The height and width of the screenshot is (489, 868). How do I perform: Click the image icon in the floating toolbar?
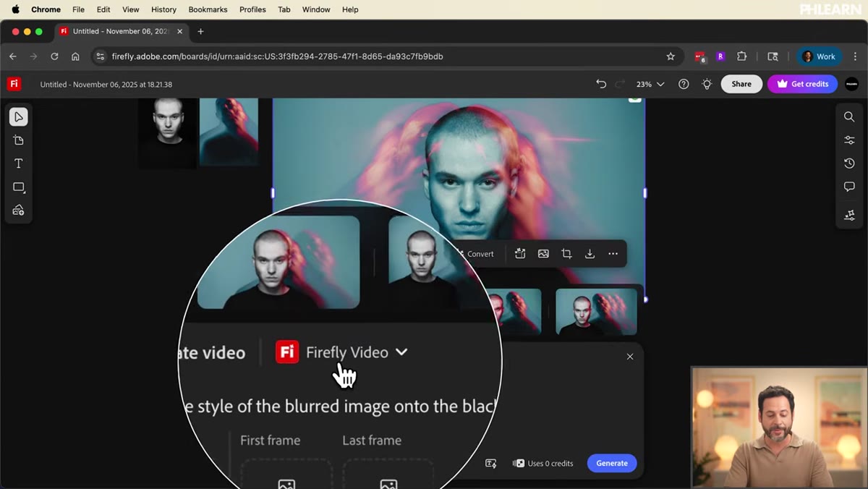click(x=543, y=254)
